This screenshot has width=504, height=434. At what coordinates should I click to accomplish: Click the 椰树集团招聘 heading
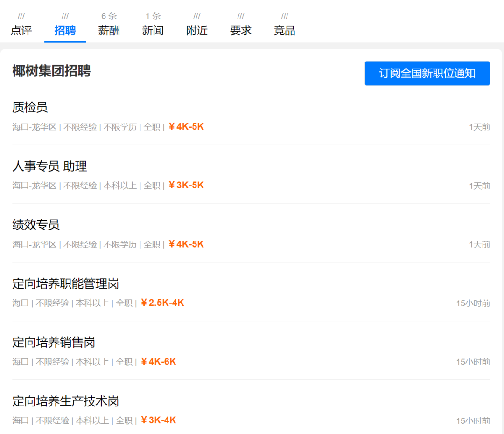51,71
